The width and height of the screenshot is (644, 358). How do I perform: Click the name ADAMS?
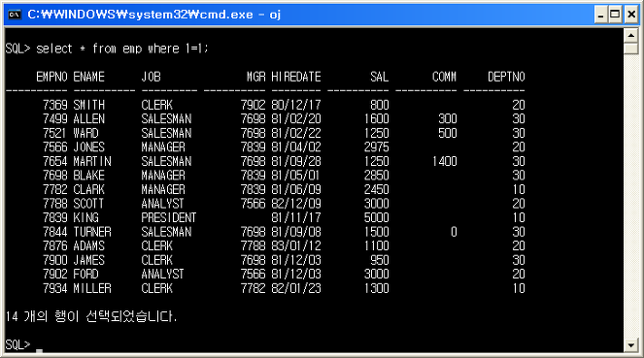click(x=89, y=246)
